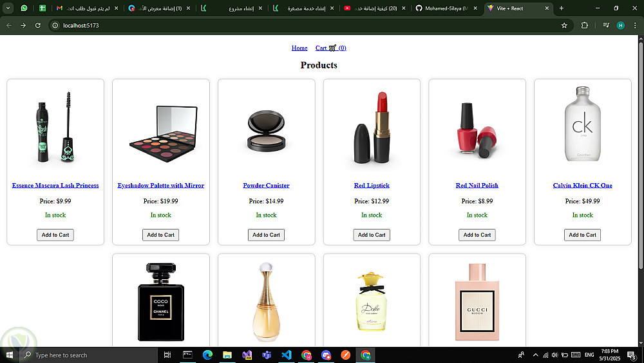Go forward to next page

coord(23,26)
